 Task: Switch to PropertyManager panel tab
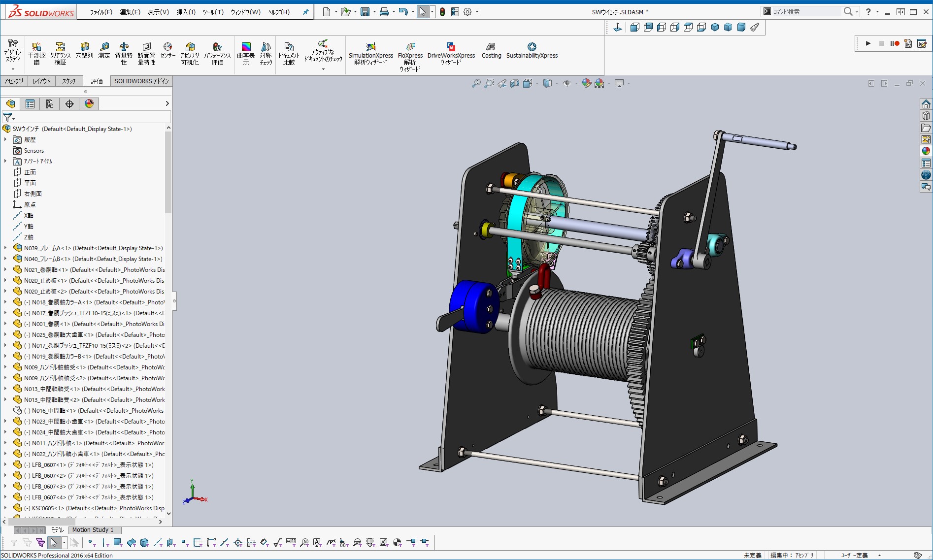click(x=30, y=103)
